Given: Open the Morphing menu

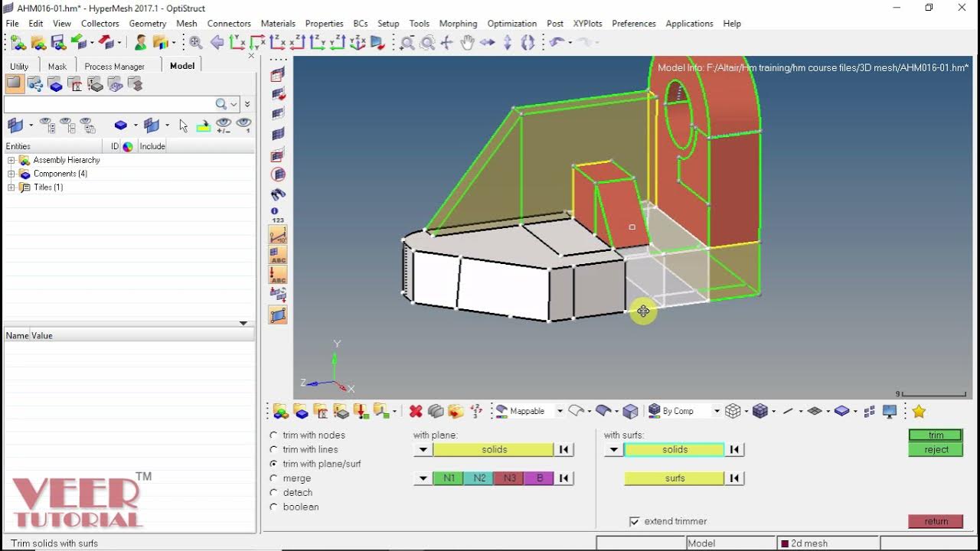Looking at the screenshot, I should tap(458, 24).
